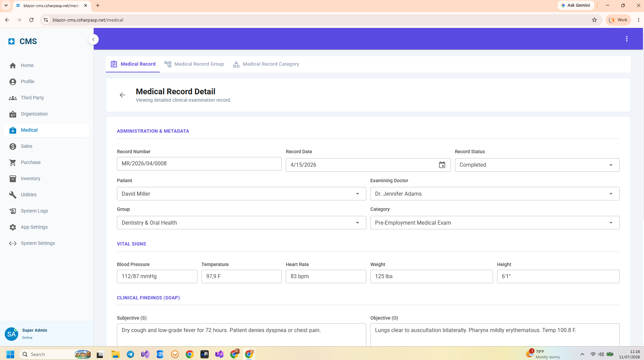Screen dimensions: 644x360
Task: Click the Third Party group icon
Action: (13, 98)
